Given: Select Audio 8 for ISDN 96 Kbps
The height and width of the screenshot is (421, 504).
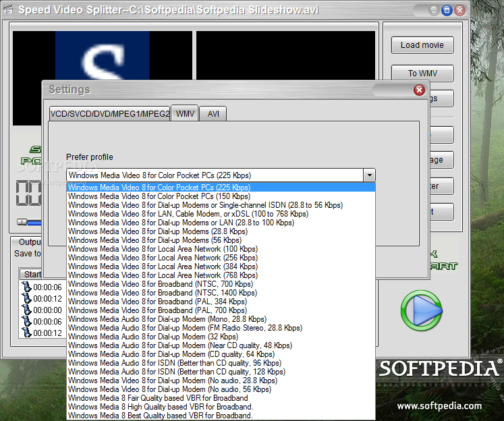Looking at the screenshot, I should (x=221, y=363).
